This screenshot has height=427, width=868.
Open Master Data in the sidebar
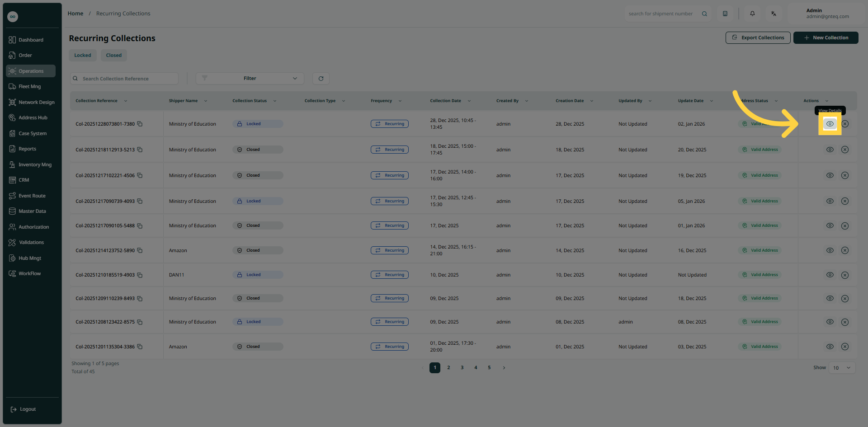pyautogui.click(x=31, y=211)
